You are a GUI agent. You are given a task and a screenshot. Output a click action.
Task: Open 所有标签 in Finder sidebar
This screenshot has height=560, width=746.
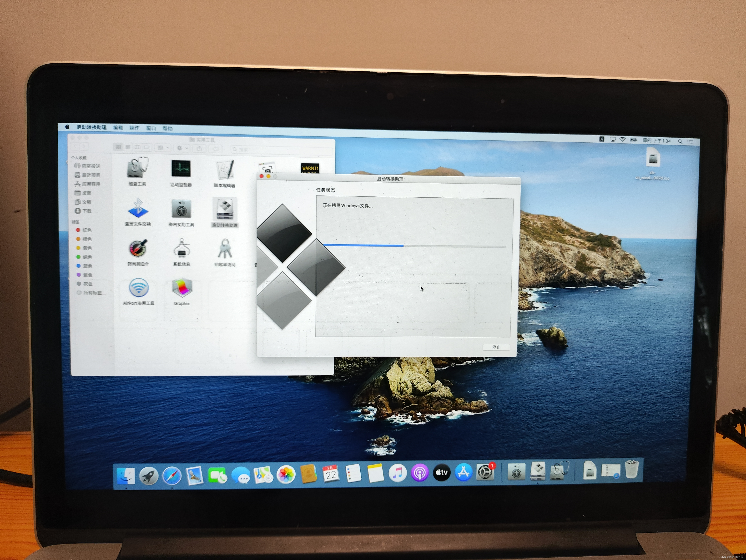[91, 293]
